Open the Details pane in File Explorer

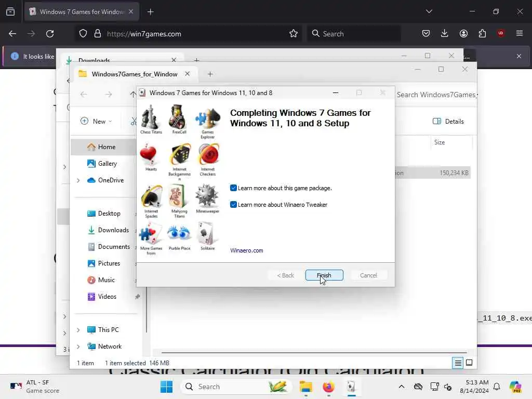point(448,122)
